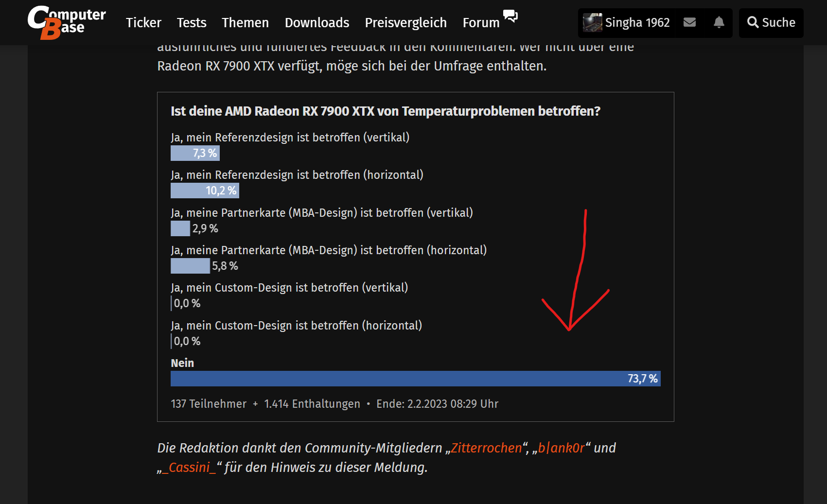Click the 5,8 % Partnerkarte horizontal bar
Viewport: 827px width, 504px height.
point(190,266)
